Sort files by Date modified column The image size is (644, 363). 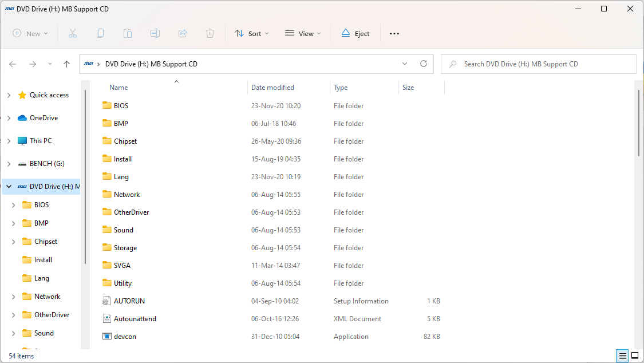(x=272, y=88)
